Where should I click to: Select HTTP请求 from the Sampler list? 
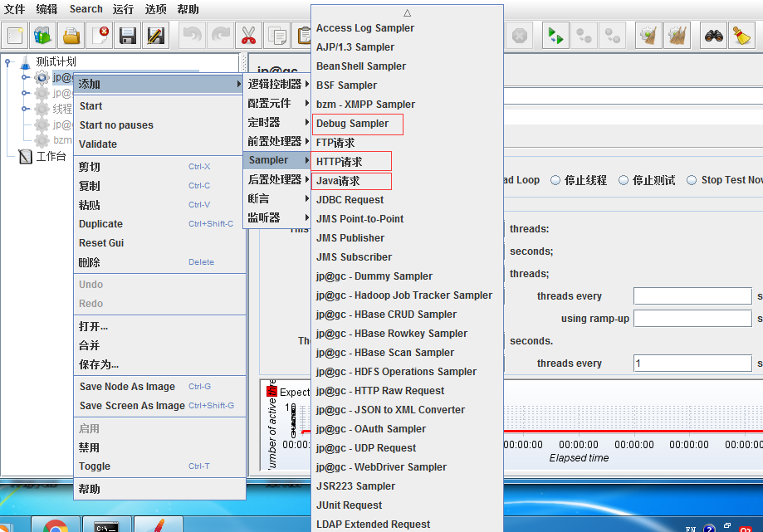pos(340,162)
